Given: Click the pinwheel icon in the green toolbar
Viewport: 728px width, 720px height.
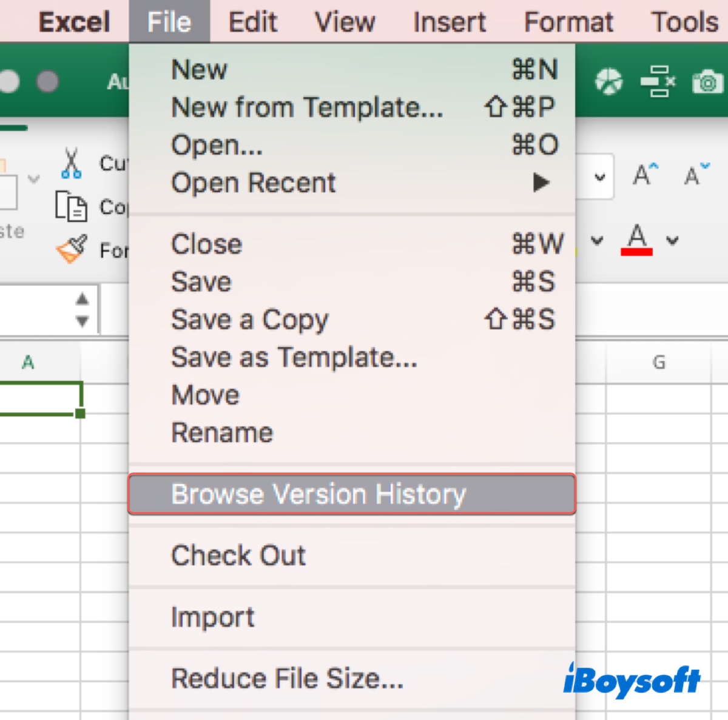Looking at the screenshot, I should 608,81.
